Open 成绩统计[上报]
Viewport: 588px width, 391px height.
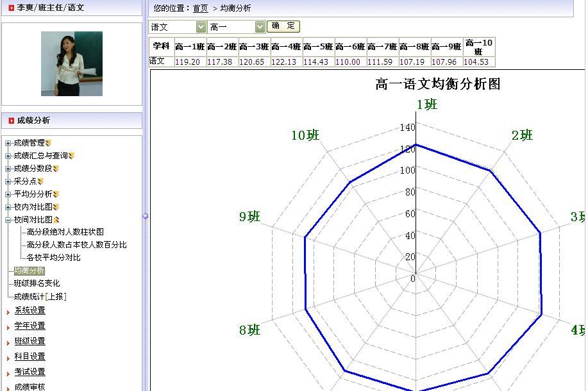(40, 297)
